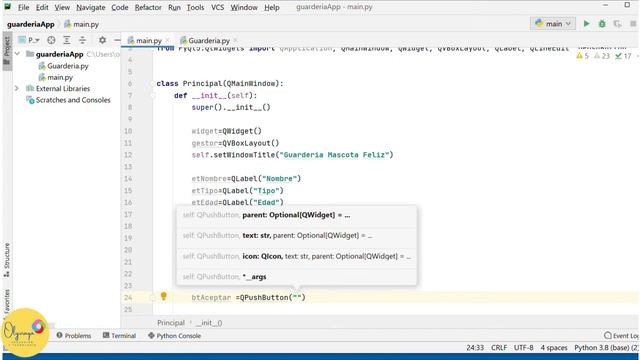Select the 'icon: QIcon' parameter hint row
The image size is (640, 360).
click(x=297, y=256)
